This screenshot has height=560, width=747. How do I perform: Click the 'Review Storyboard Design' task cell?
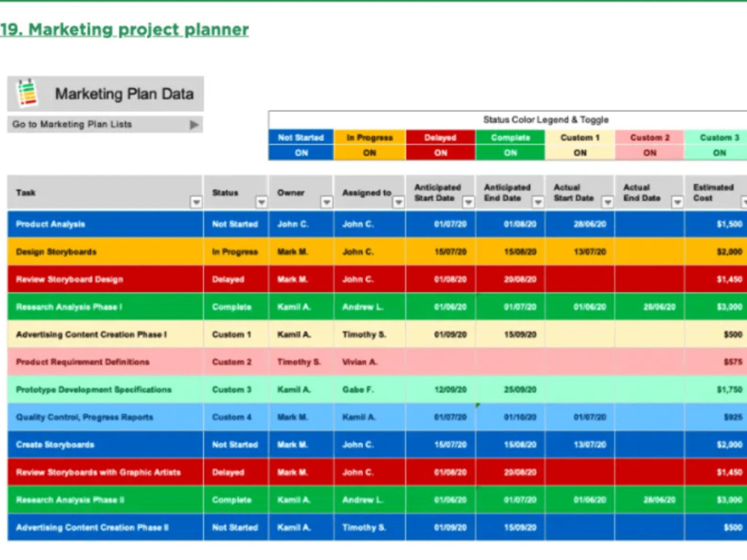click(x=105, y=279)
